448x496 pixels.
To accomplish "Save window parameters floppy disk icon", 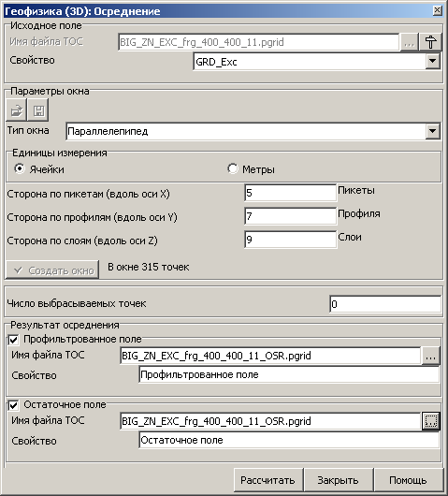I will pyautogui.click(x=38, y=110).
